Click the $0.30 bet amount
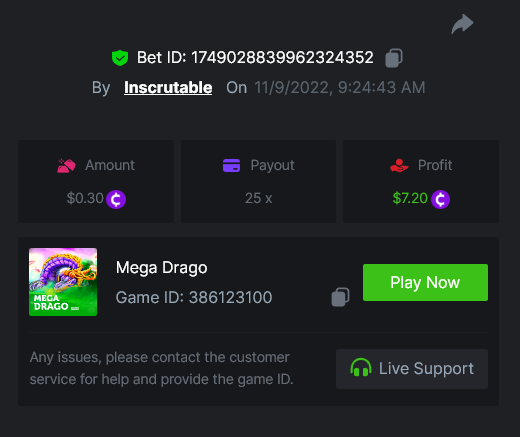Viewport: 520px width, 437px height. click(x=85, y=198)
